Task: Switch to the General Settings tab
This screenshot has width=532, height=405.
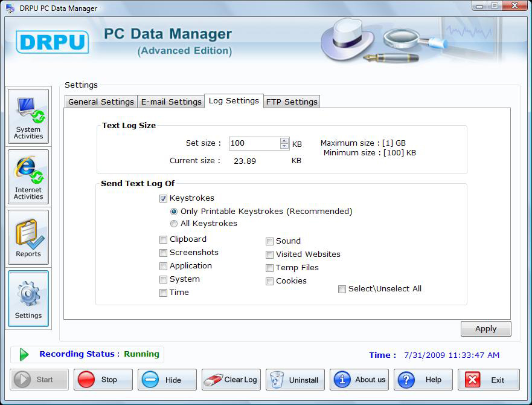Action: (x=101, y=102)
